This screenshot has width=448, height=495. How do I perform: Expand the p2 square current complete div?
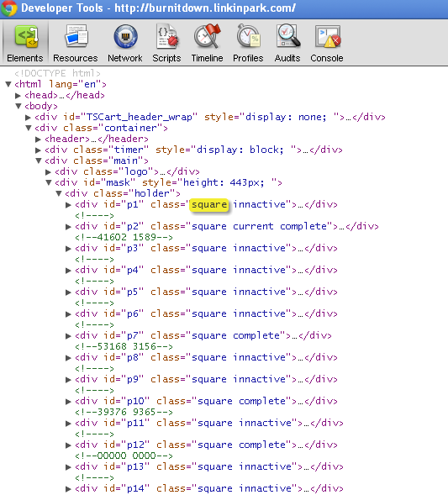(x=68, y=227)
